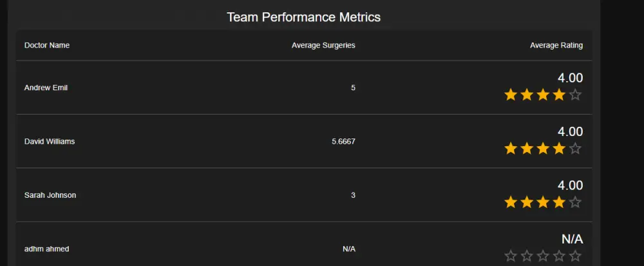The height and width of the screenshot is (266, 644).
Task: Click Andrew Emil's empty fifth star
Action: tap(575, 95)
